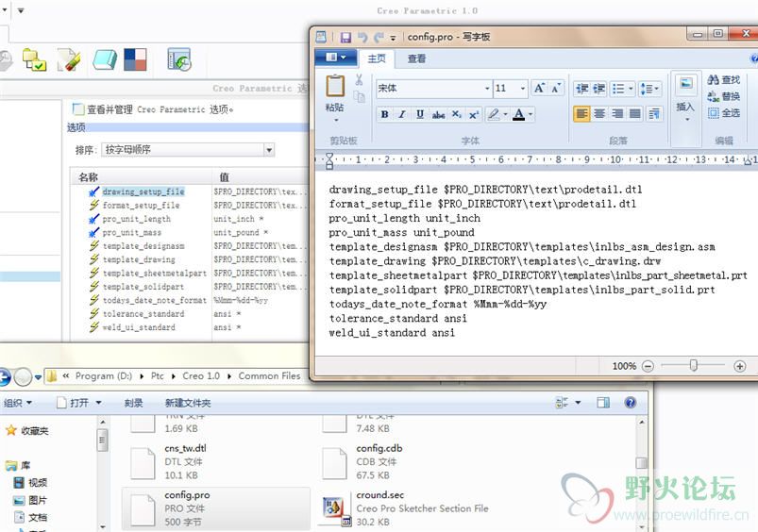Zoom out WordPad with minus button
Viewport: 758px width, 532px height.
648,366
